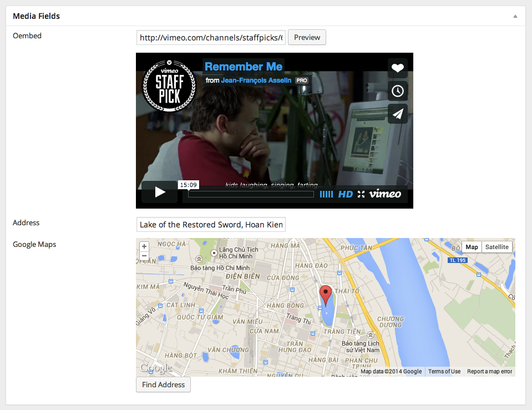Adjust the video volume bars
The width and height of the screenshot is (532, 410).
click(x=326, y=194)
